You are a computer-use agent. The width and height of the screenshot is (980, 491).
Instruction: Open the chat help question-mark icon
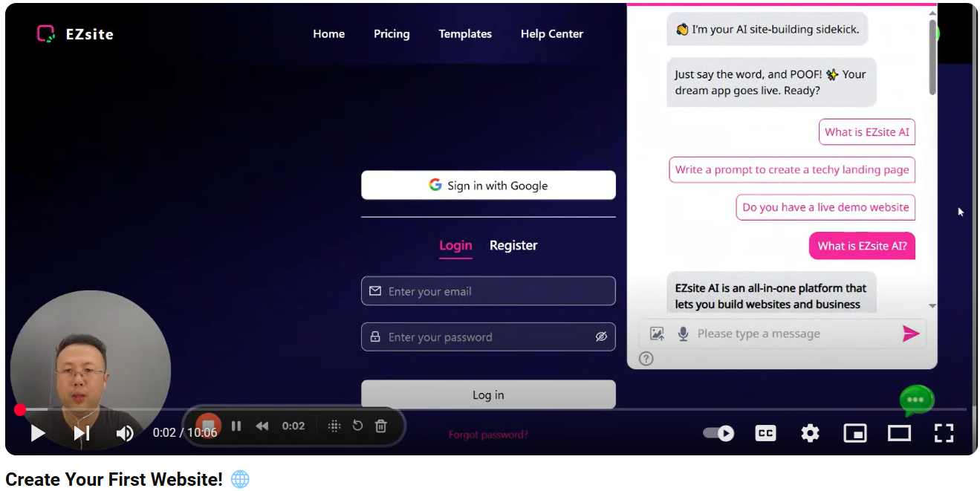pos(646,359)
